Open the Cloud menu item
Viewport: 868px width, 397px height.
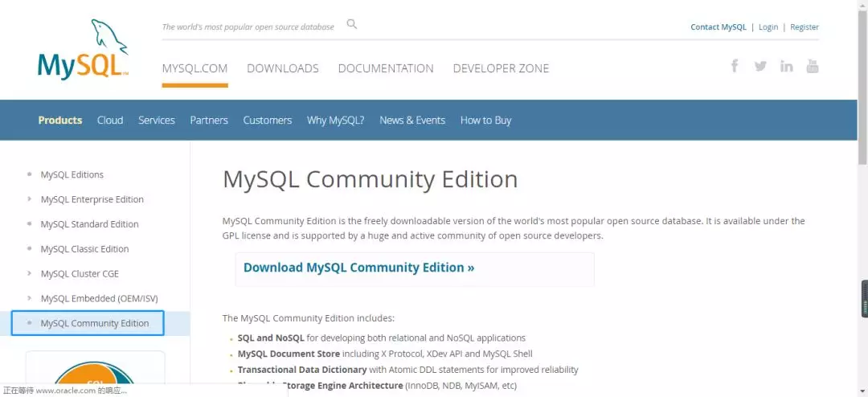(110, 121)
